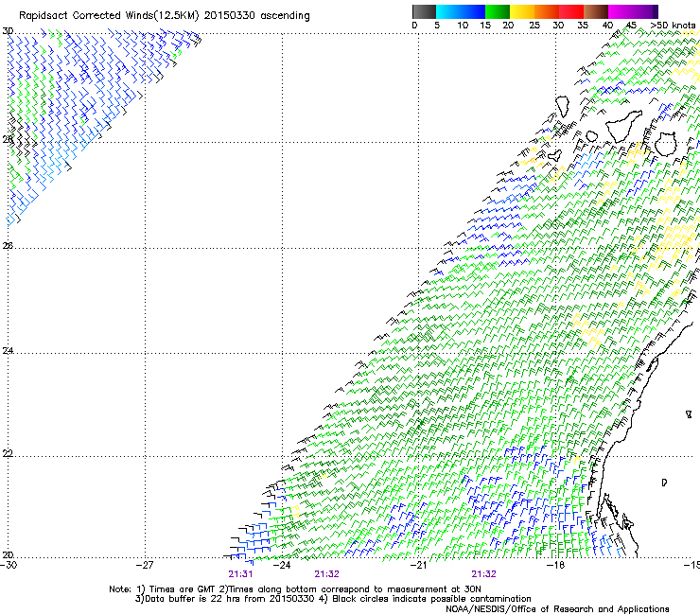Viewport: 700px width, 615px height.
Task: Select the red 30-35 knots legend segment
Action: pos(571,11)
